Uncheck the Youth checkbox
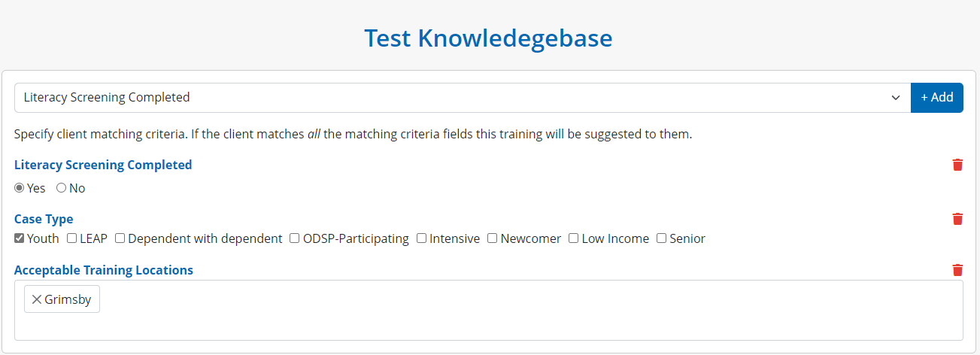 20,238
